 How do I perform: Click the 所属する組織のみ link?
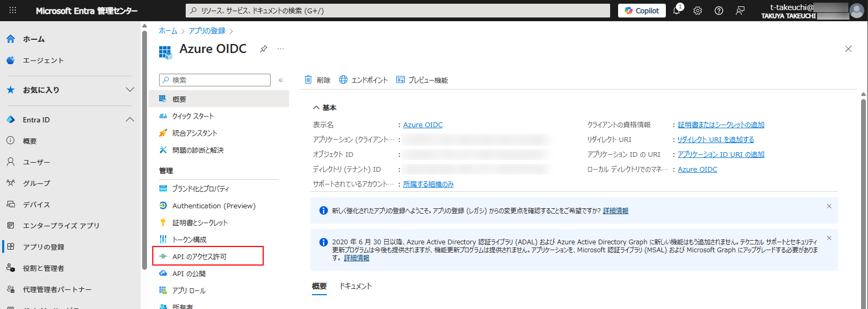click(x=429, y=184)
